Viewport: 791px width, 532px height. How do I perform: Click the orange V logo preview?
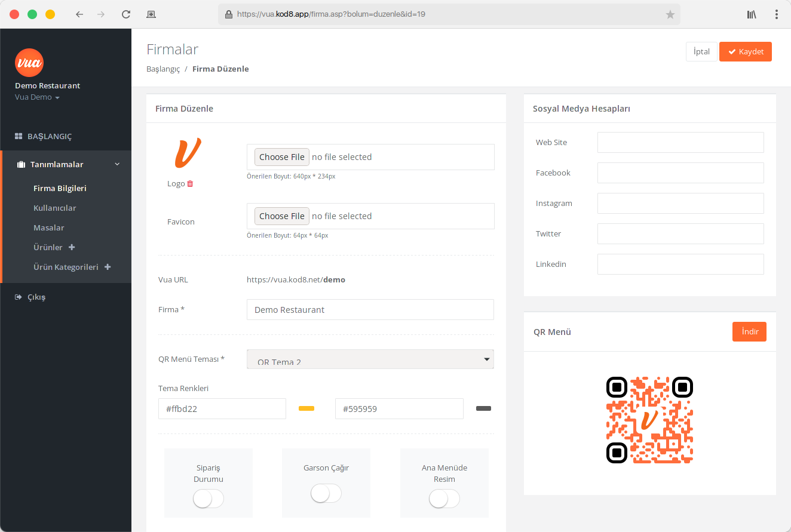pyautogui.click(x=188, y=153)
